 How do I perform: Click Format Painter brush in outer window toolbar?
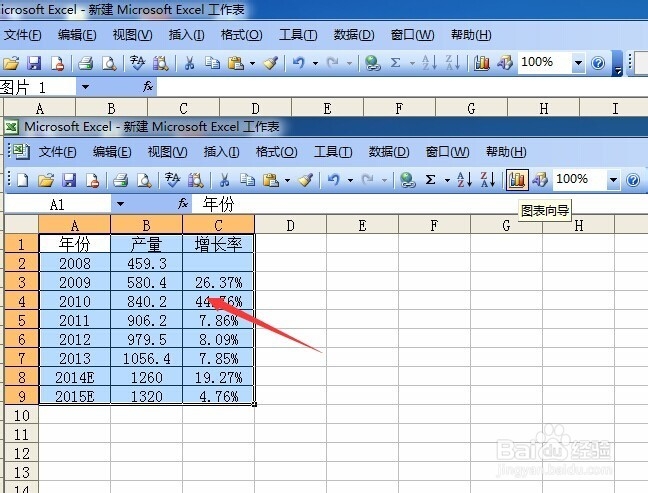click(x=270, y=63)
